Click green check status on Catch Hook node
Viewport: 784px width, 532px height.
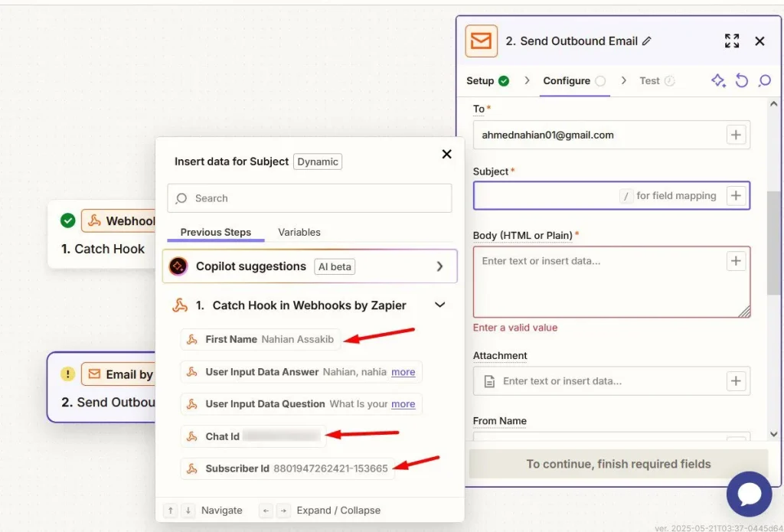click(67, 220)
